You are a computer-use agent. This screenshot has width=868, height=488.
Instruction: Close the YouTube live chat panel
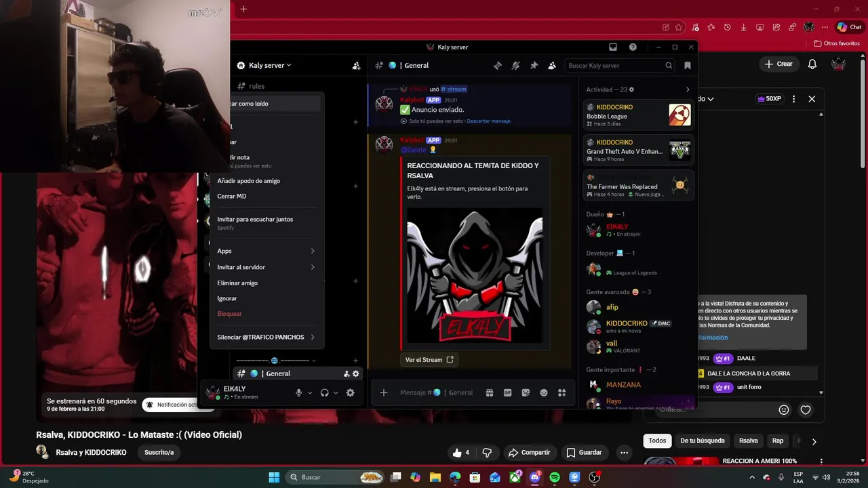812,99
